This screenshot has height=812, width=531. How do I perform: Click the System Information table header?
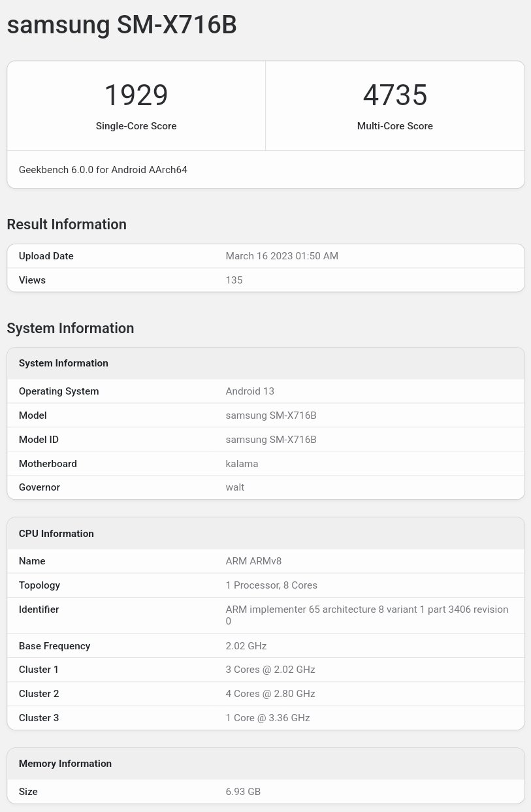tap(63, 363)
